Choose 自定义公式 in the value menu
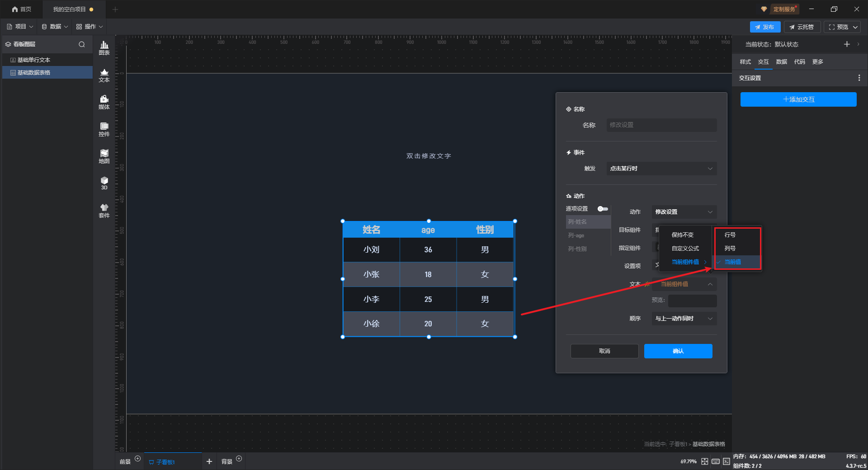 point(685,249)
